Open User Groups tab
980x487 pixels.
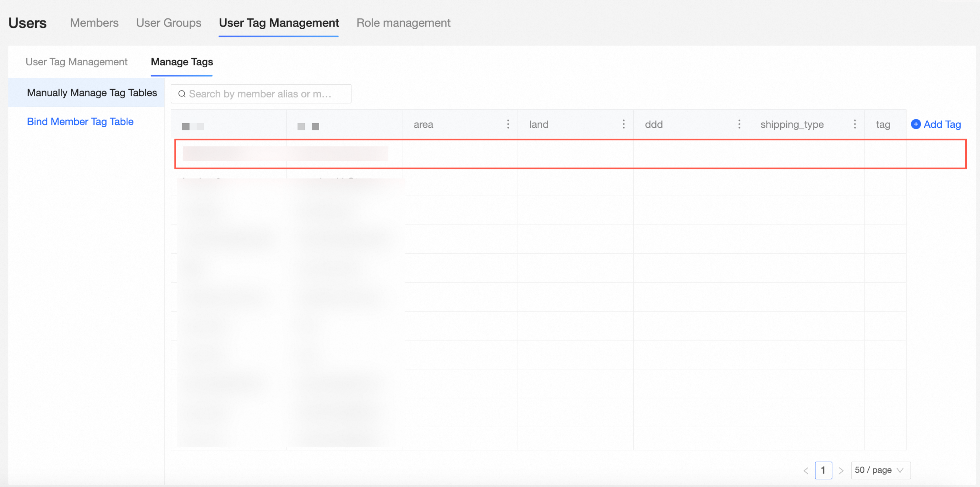(x=169, y=23)
